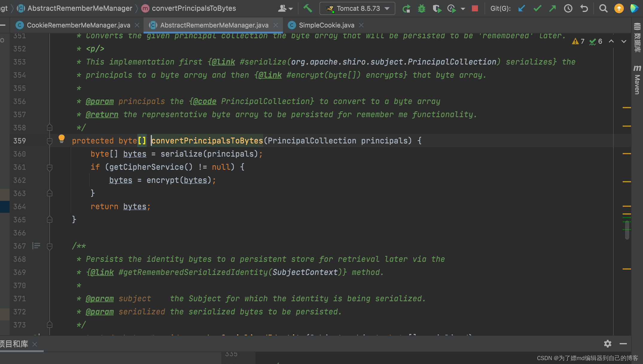The height and width of the screenshot is (364, 643).
Task: Stop the running process red square
Action: click(475, 8)
